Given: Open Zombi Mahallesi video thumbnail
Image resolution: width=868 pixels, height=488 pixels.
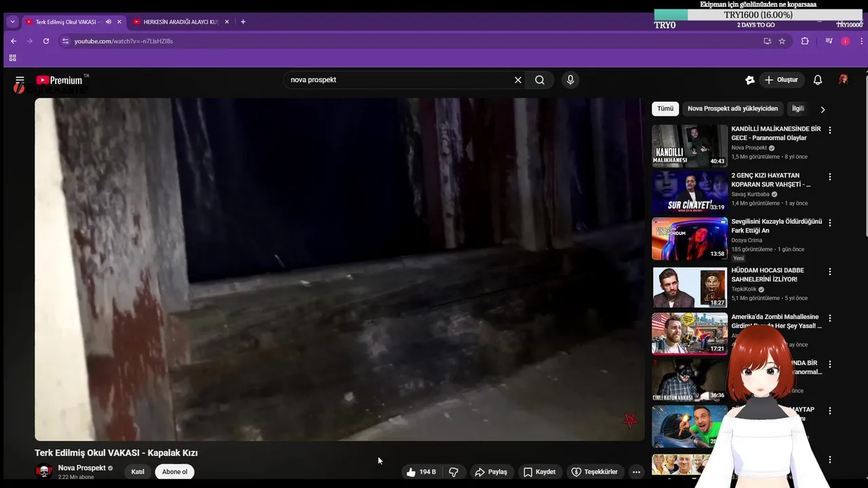Looking at the screenshot, I should click(x=690, y=333).
